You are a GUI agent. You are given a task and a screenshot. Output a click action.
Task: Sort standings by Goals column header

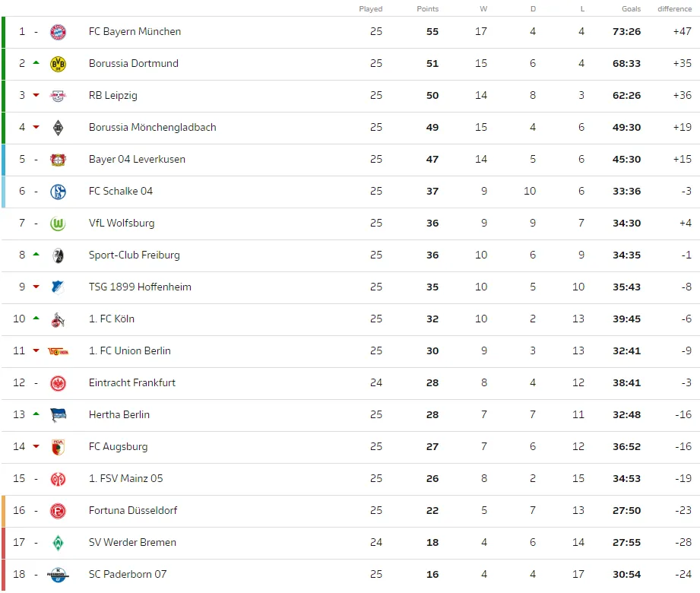[632, 9]
